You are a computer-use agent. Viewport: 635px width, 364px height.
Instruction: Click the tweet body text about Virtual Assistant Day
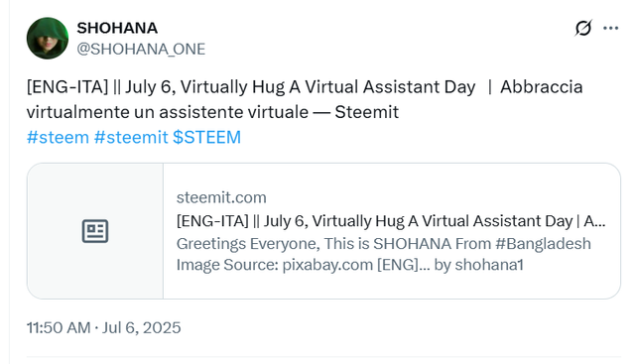[305, 99]
